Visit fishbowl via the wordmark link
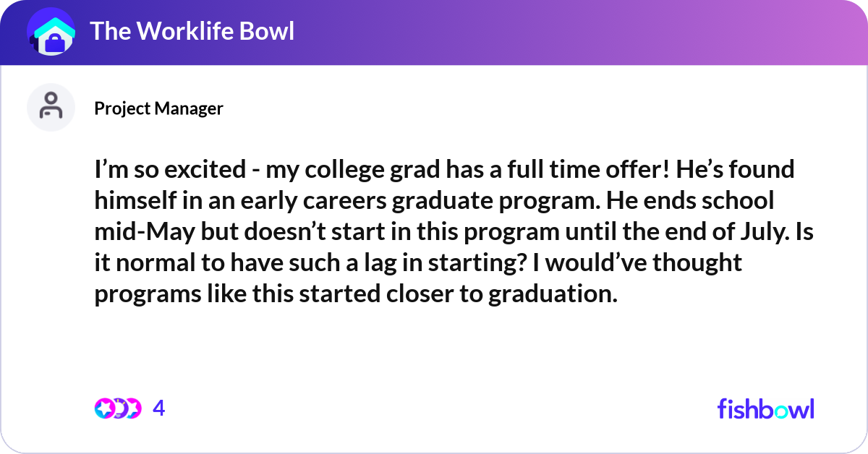This screenshot has height=454, width=868. tap(765, 409)
